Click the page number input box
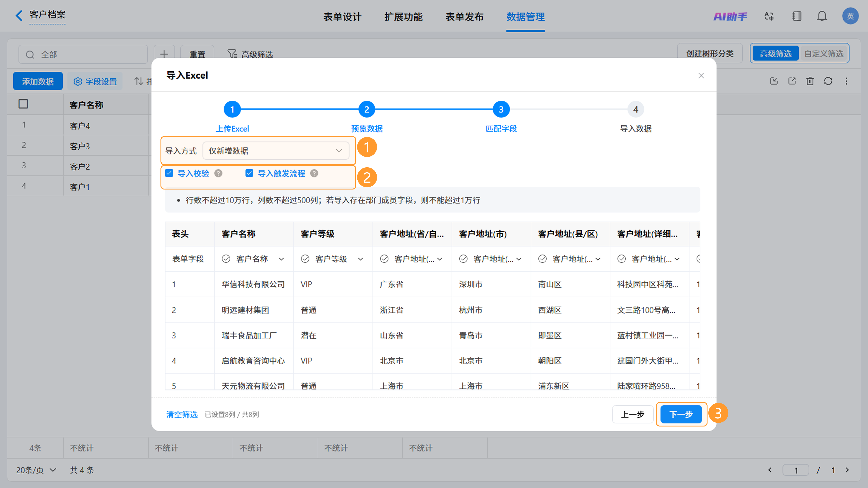This screenshot has width=868, height=488. pyautogui.click(x=796, y=470)
